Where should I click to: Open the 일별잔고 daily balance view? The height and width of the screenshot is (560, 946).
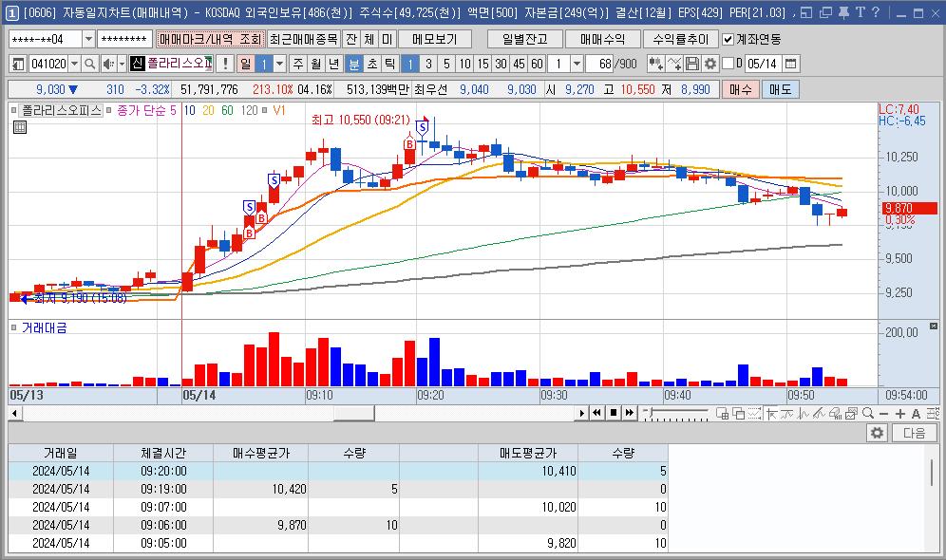point(525,39)
